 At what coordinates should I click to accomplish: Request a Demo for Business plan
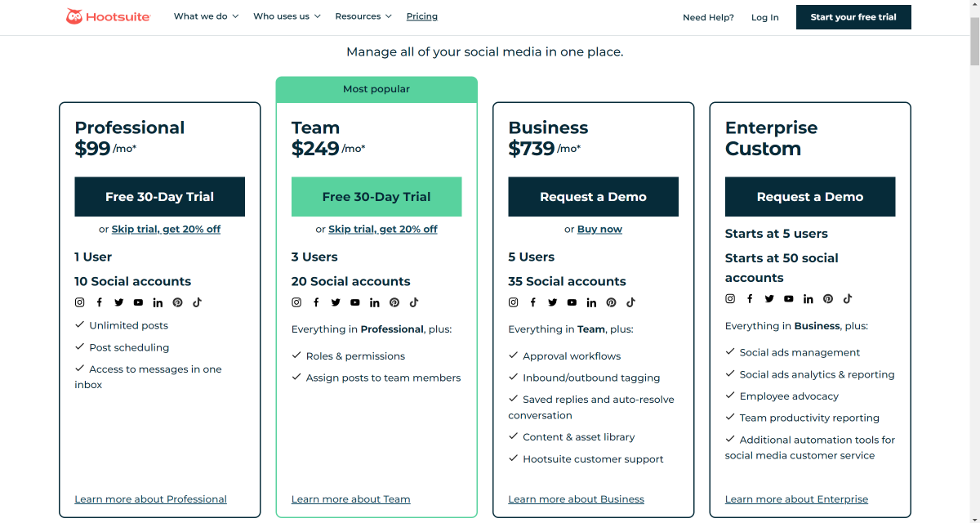point(593,197)
